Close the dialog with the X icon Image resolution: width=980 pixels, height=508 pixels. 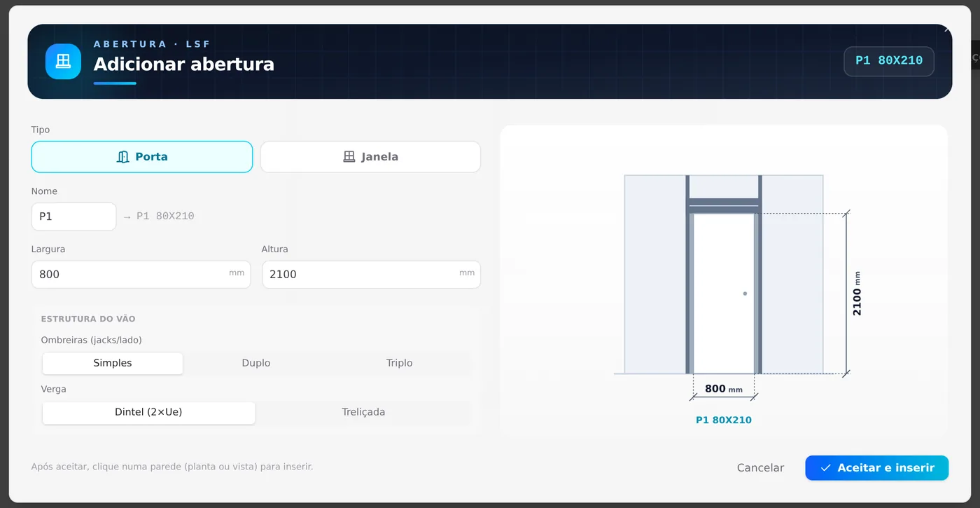[x=946, y=29]
